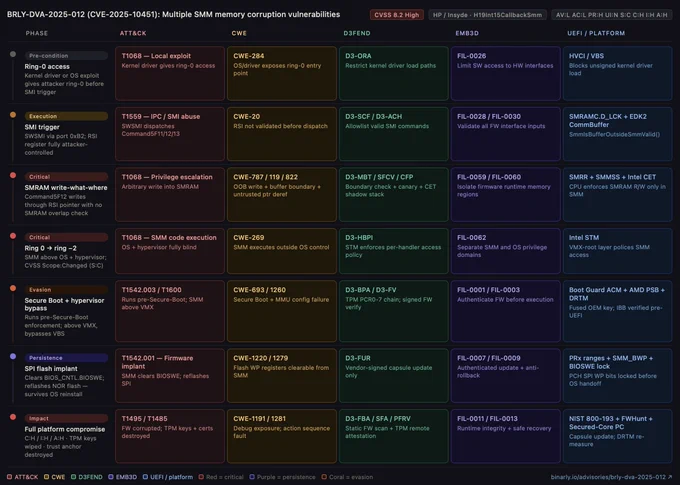Image resolution: width=680 pixels, height=485 pixels.
Task: Open the HVCI / VBS card
Action: coord(618,73)
